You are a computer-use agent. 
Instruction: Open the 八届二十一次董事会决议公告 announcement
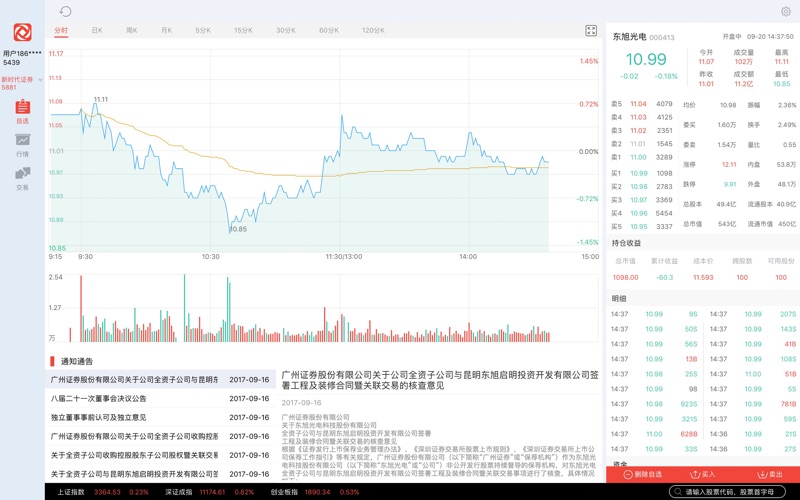[99, 398]
